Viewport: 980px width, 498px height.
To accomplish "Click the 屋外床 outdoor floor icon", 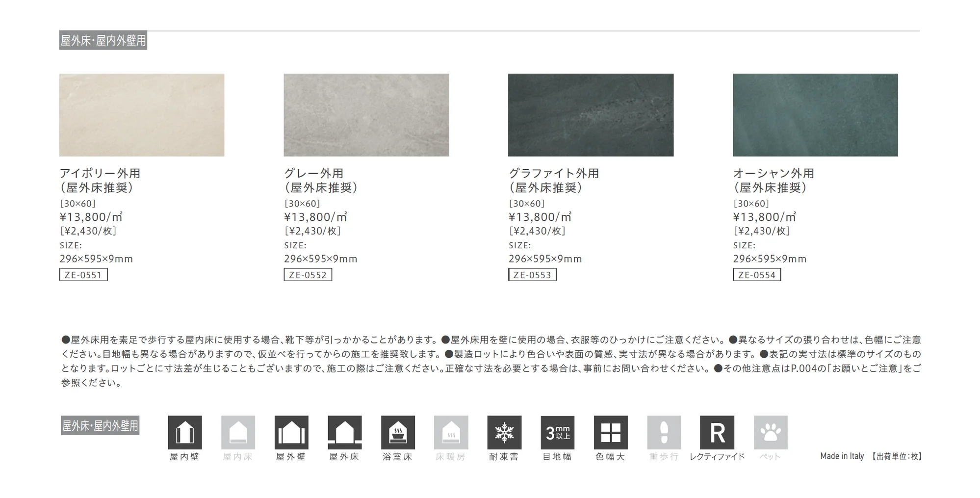I will click(345, 432).
